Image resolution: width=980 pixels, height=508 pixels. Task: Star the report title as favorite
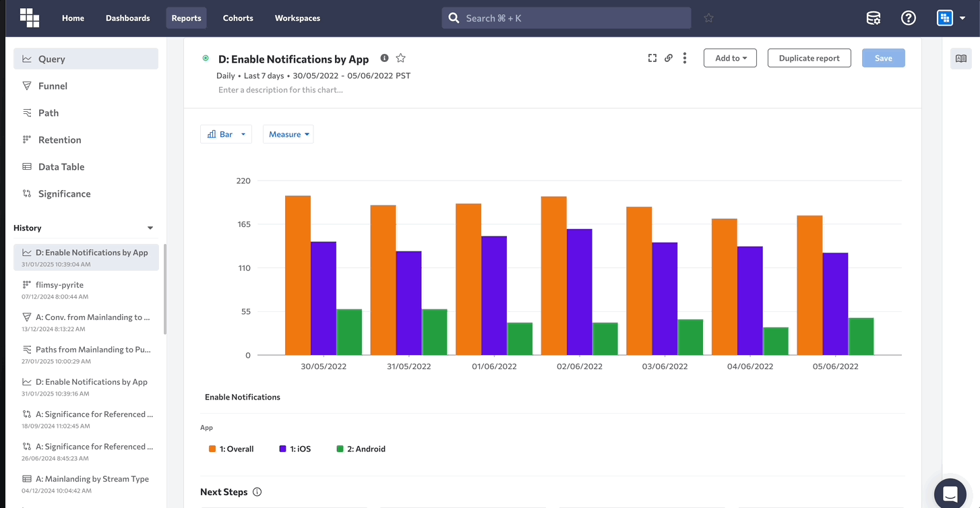coord(400,58)
